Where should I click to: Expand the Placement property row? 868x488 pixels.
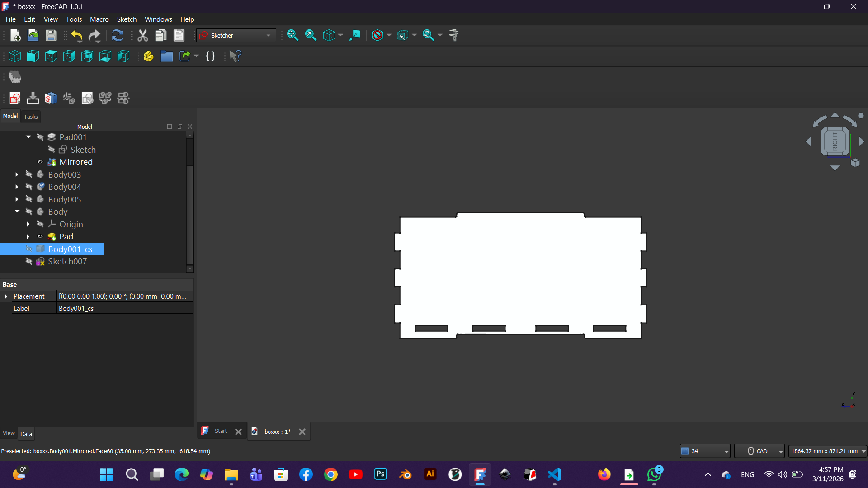[6, 296]
